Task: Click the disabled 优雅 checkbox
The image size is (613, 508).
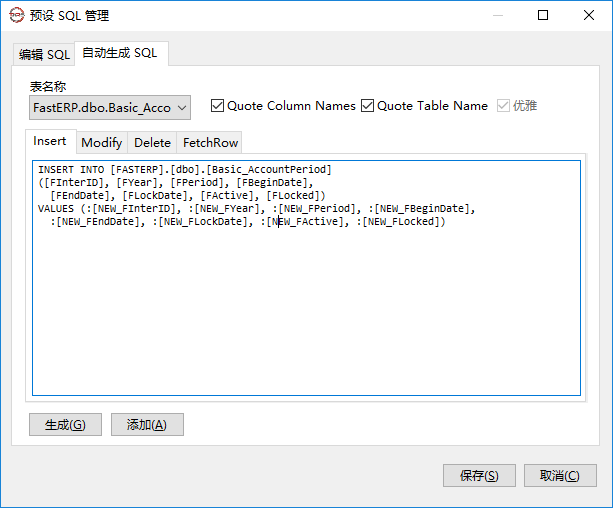Action: tap(503, 106)
